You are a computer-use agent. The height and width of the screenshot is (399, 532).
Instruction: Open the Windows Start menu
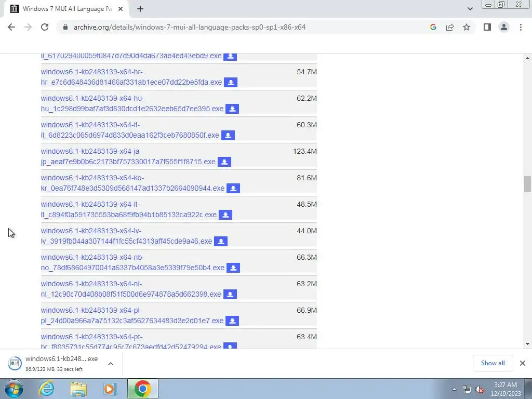(x=14, y=389)
